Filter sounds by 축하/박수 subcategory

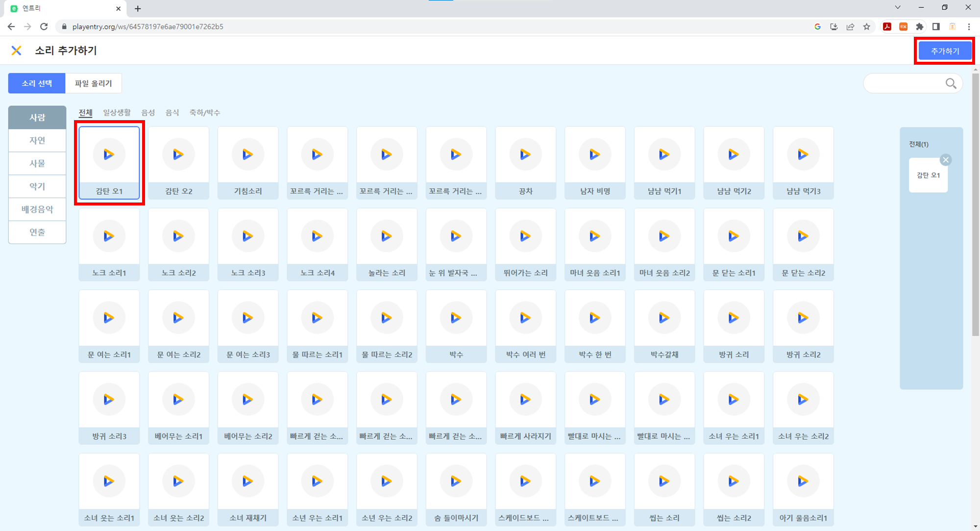(x=204, y=113)
